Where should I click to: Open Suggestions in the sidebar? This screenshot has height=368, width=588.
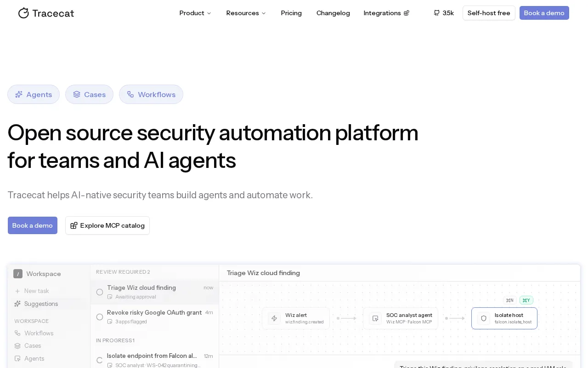49,304
